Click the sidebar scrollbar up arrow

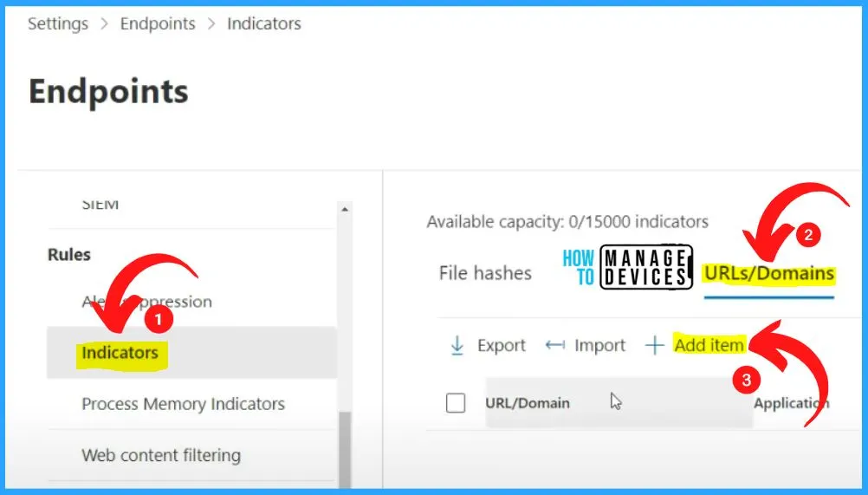click(x=345, y=209)
